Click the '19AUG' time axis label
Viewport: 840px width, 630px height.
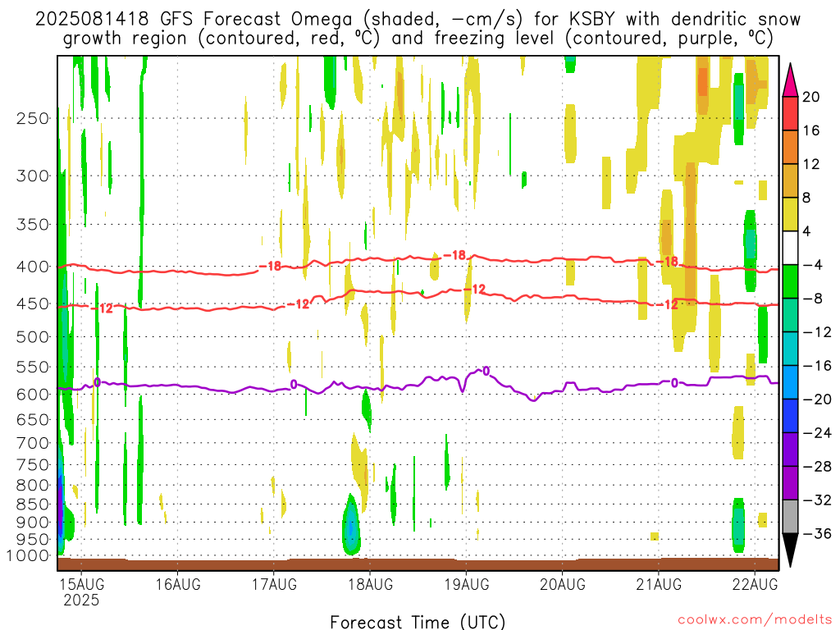coord(467,584)
